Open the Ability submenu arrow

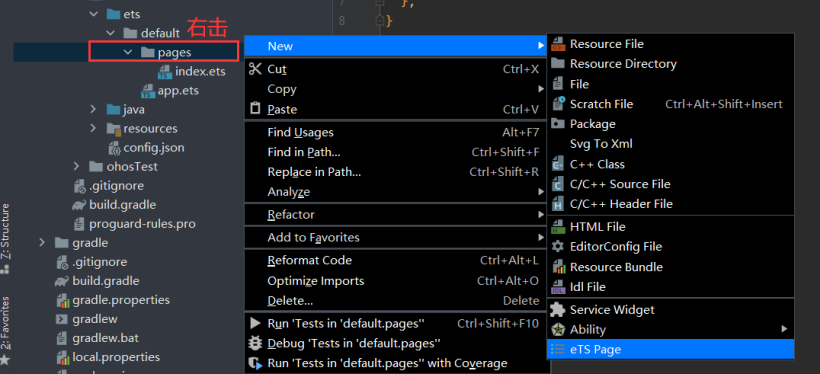coord(784,330)
